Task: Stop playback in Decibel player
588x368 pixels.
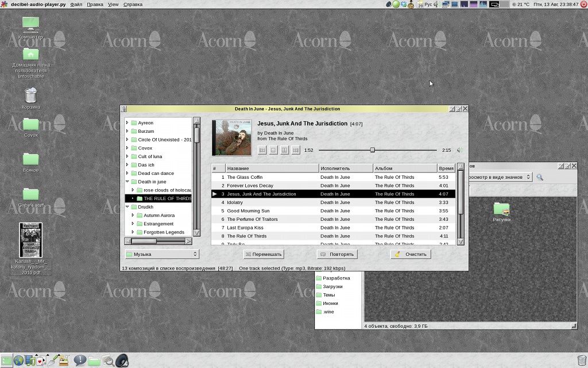Action: click(x=273, y=150)
